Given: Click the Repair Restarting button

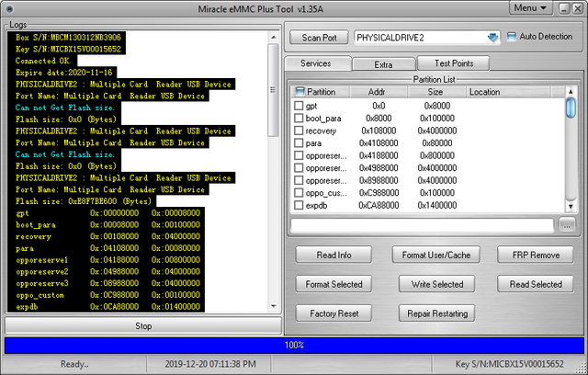Looking at the screenshot, I should (437, 313).
